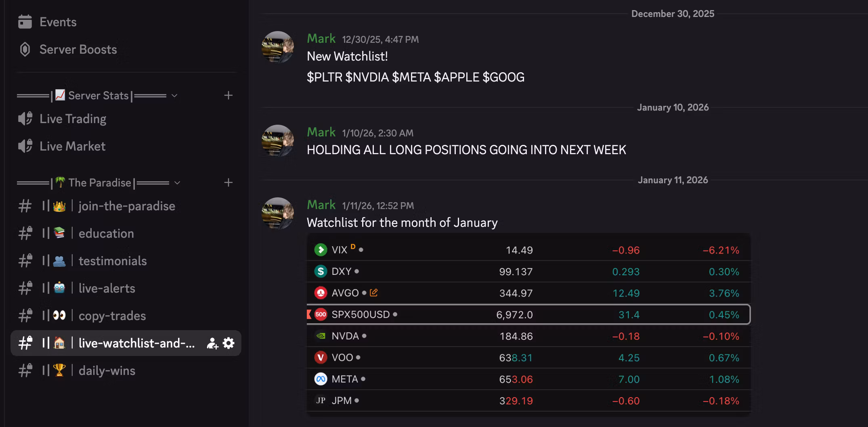Open the join-the-paradise channel
Viewport: 868px width, 427px height.
[126, 206]
